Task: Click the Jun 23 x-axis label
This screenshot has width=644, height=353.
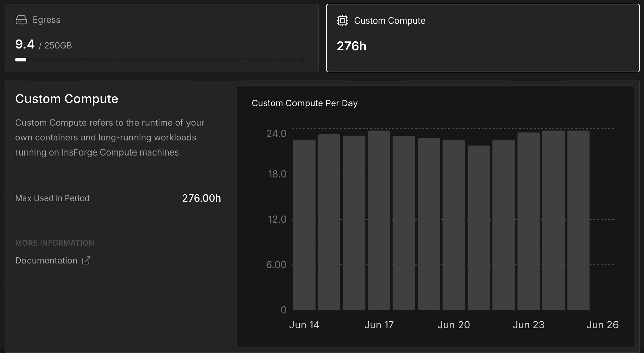Action: [x=529, y=325]
